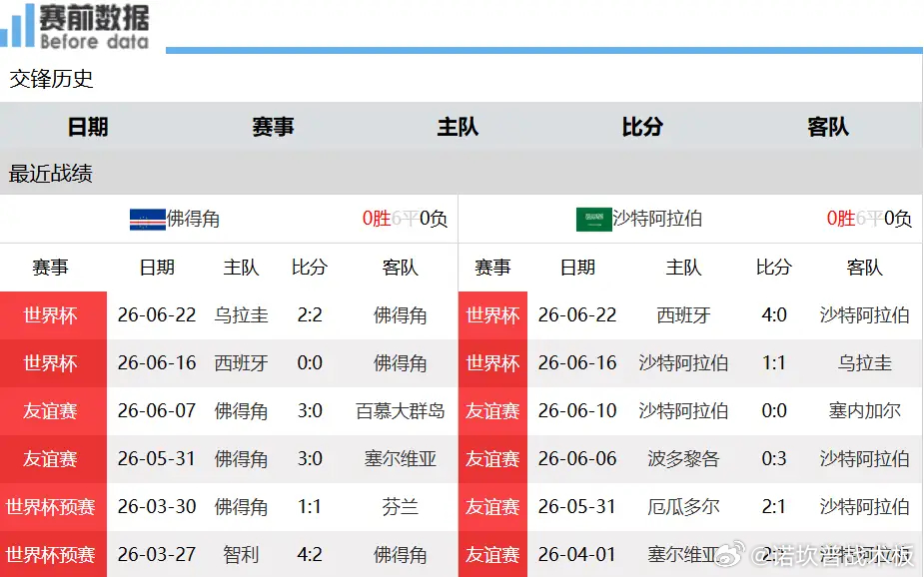924x577 pixels.
Task: Click the 芬兰 away team
Action: point(401,506)
